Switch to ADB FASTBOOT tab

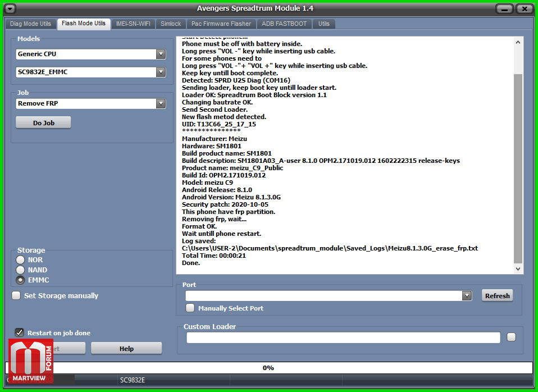[x=284, y=24]
